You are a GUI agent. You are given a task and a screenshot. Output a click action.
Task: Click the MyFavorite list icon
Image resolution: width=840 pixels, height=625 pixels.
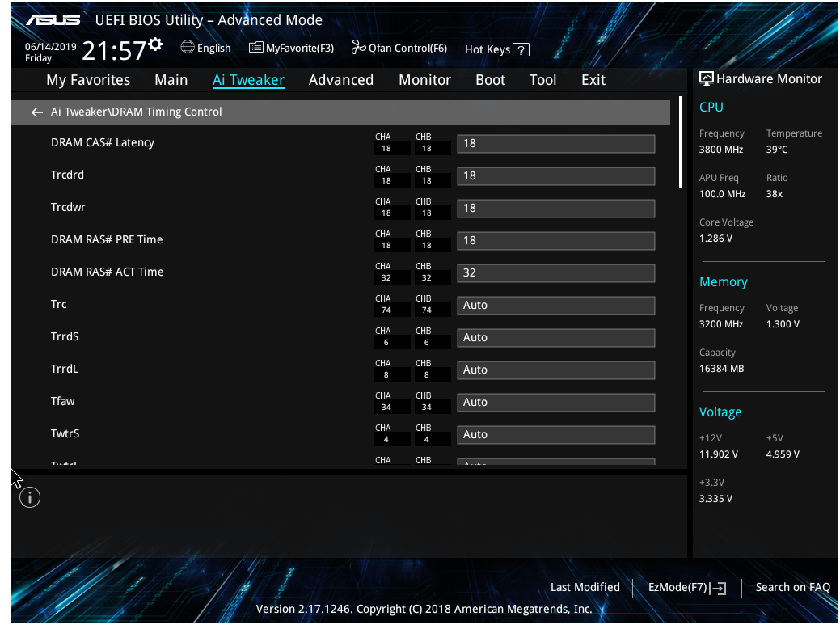pos(256,48)
